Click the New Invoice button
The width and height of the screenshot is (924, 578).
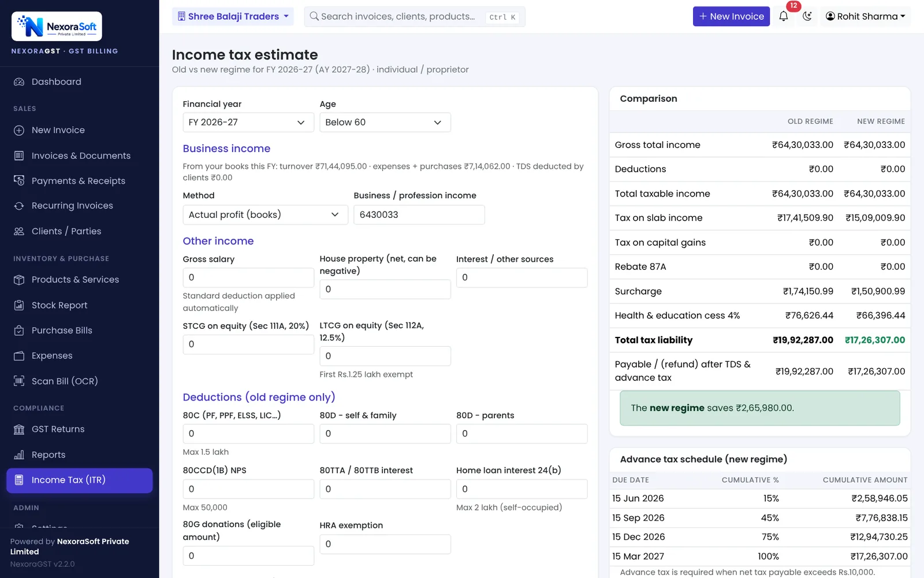point(731,16)
